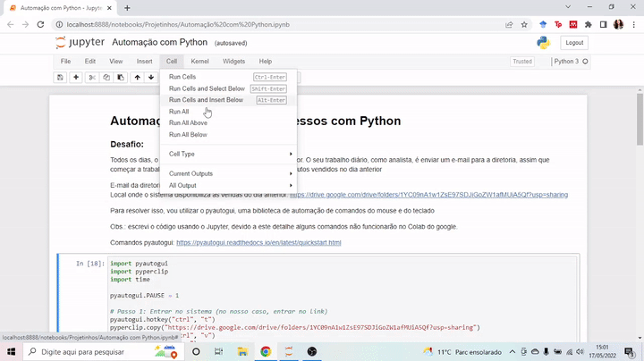Open the Chrome three-dot menu

coord(634,25)
